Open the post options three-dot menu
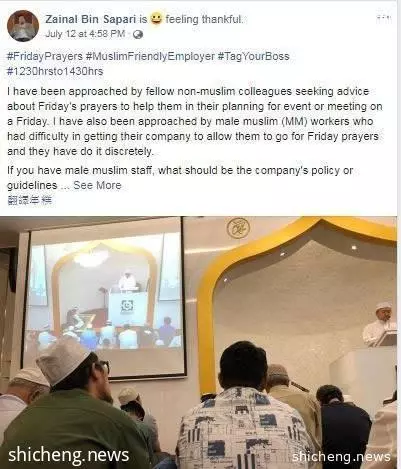401x469 pixels. (x=384, y=19)
